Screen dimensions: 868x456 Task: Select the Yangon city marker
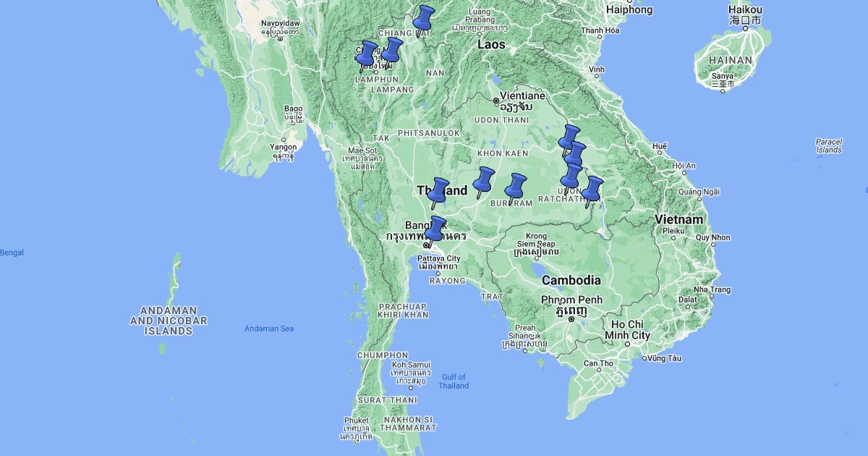(283, 147)
